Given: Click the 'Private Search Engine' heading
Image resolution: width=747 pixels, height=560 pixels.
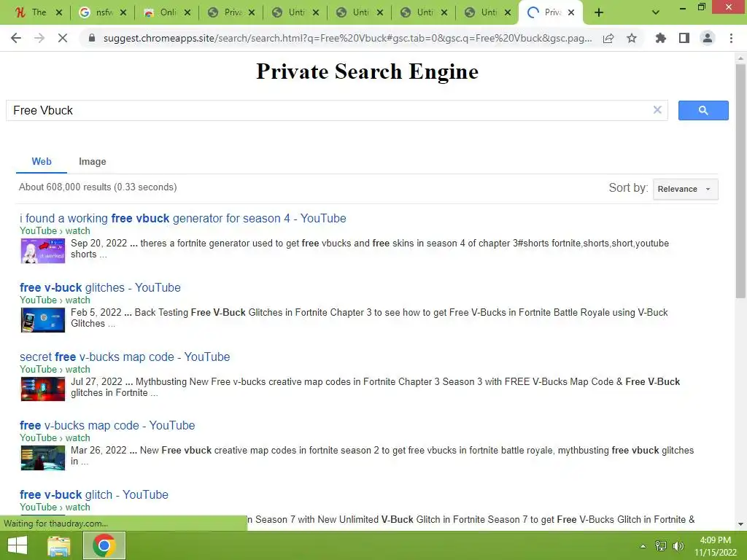Looking at the screenshot, I should coord(368,71).
